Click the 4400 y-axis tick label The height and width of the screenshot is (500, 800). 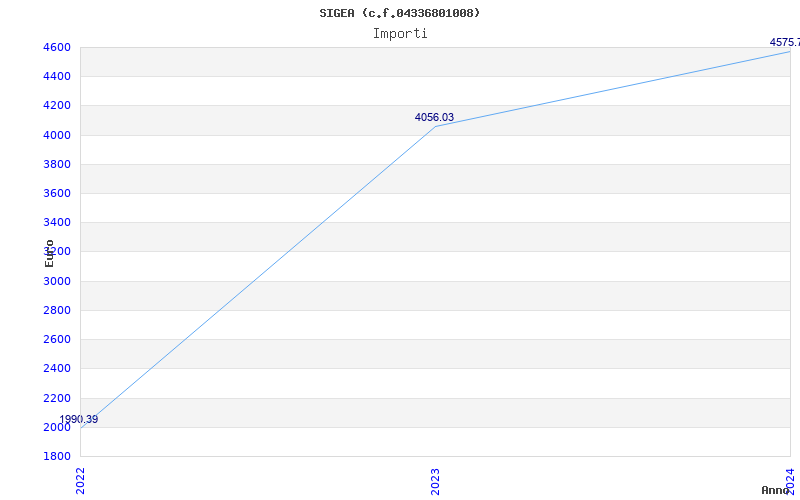[57, 77]
